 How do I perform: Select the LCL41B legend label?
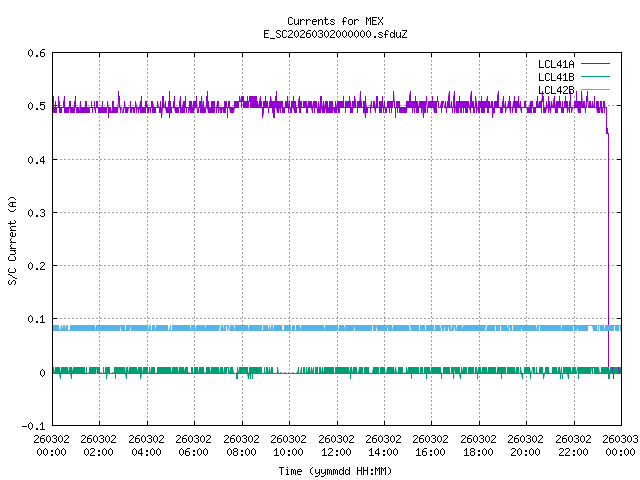(556, 77)
